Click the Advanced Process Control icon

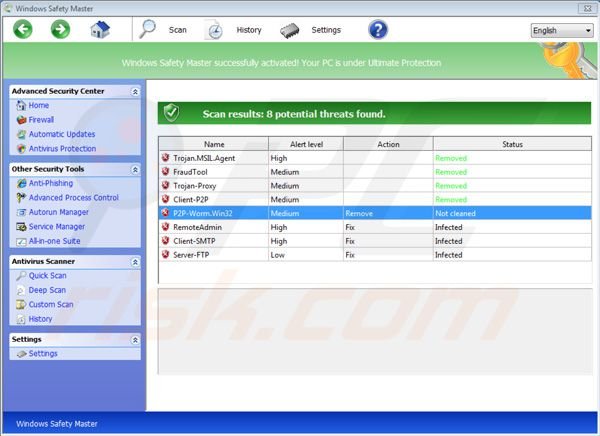click(21, 198)
